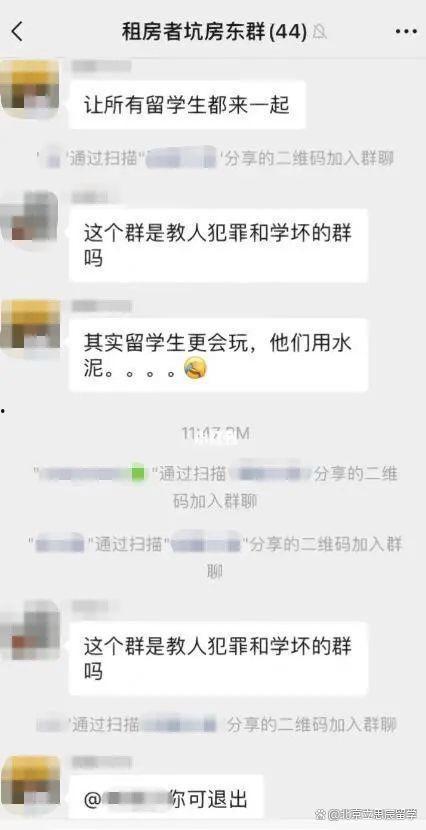Tap blurred username with green icon in join notice
The height and width of the screenshot is (830, 426).
[92, 473]
